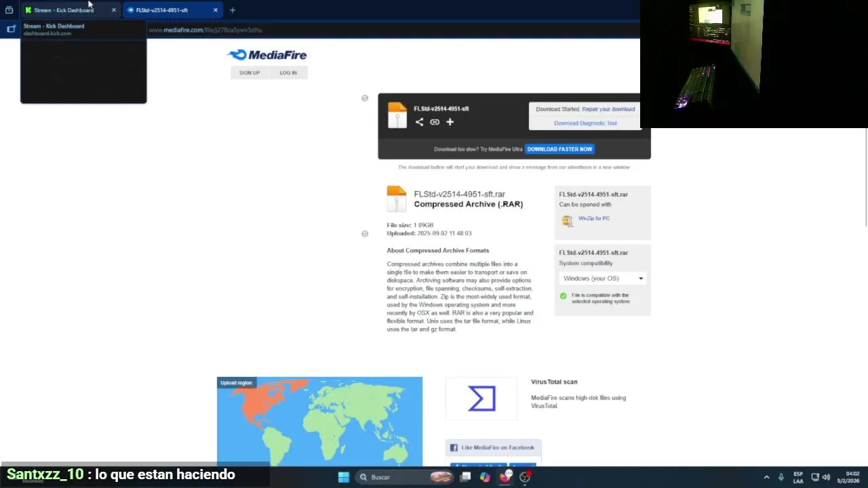Open the OBS Studio taskbar icon
Viewport: 868px width, 488px height.
[525, 477]
